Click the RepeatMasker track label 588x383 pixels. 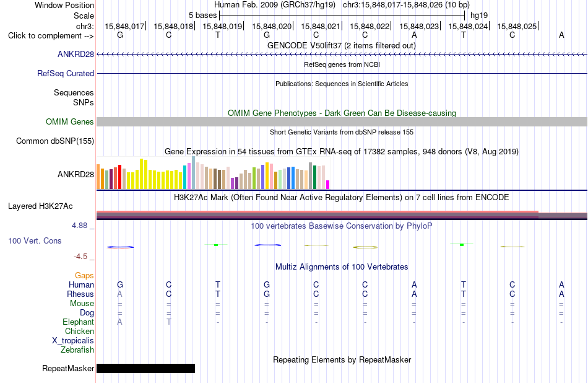coord(68,368)
